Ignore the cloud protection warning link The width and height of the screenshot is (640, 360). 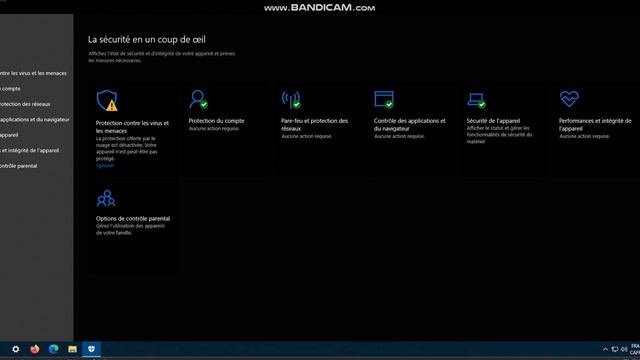(x=105, y=166)
